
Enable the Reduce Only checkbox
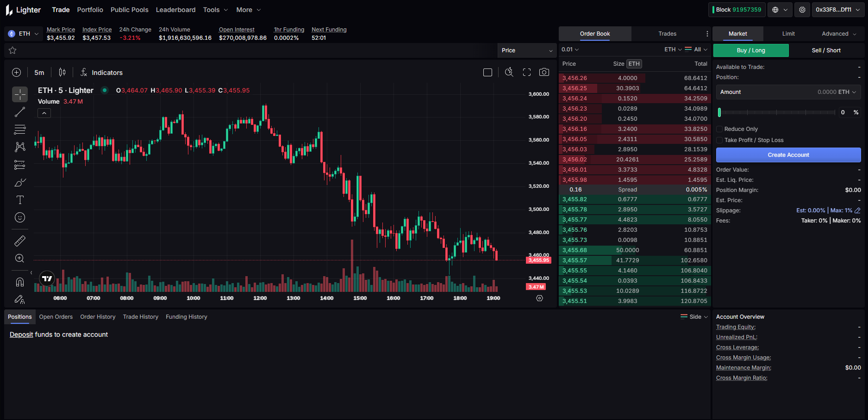pos(719,129)
